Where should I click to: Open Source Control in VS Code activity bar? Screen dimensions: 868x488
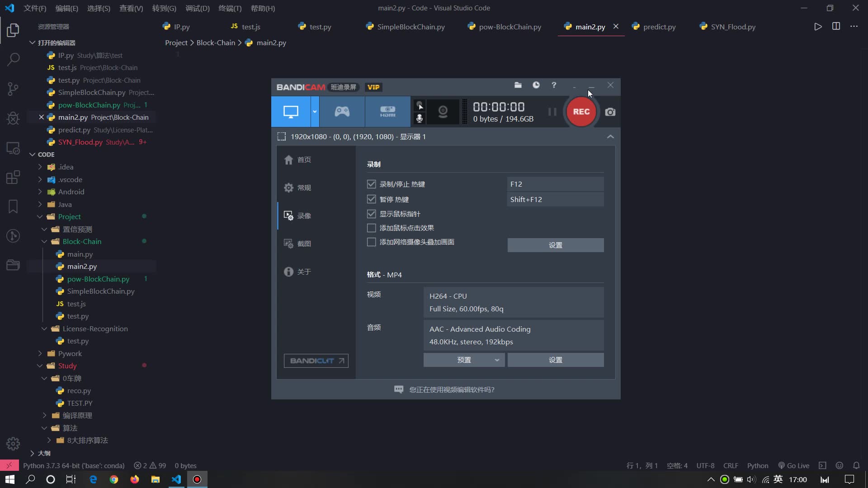click(13, 89)
